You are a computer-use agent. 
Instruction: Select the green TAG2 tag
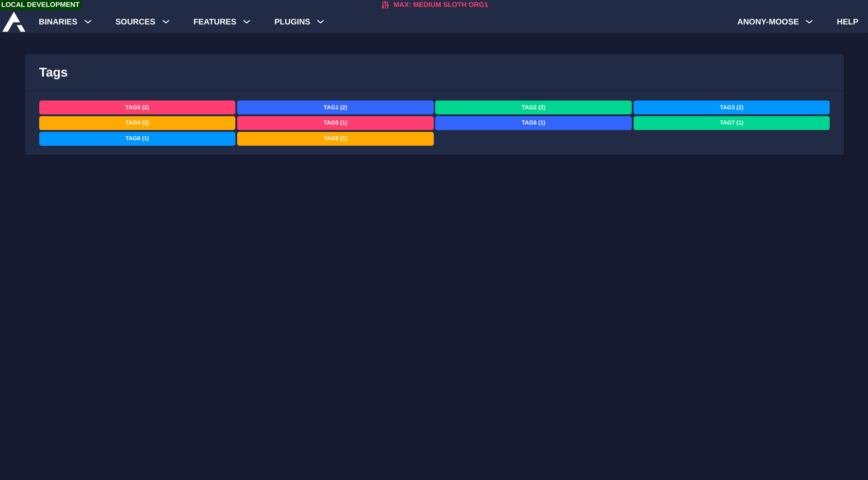click(x=533, y=107)
